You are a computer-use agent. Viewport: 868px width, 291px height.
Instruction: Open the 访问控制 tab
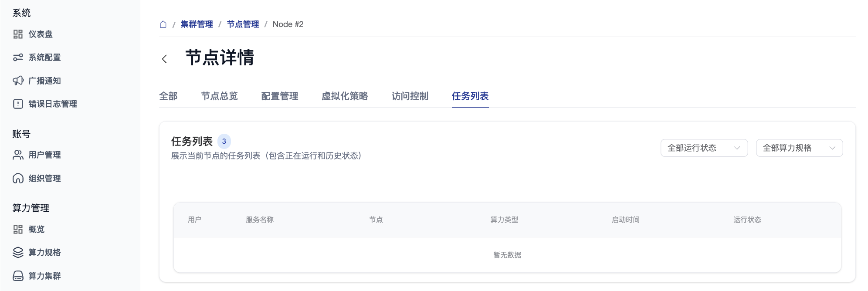[410, 96]
